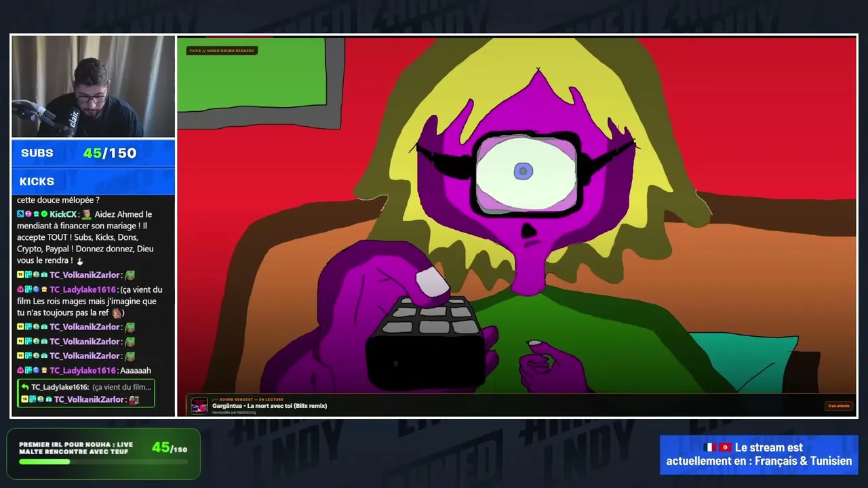This screenshot has width=868, height=488.
Task: Click the song title Gargäntua - La mort avec toi
Action: (x=269, y=406)
